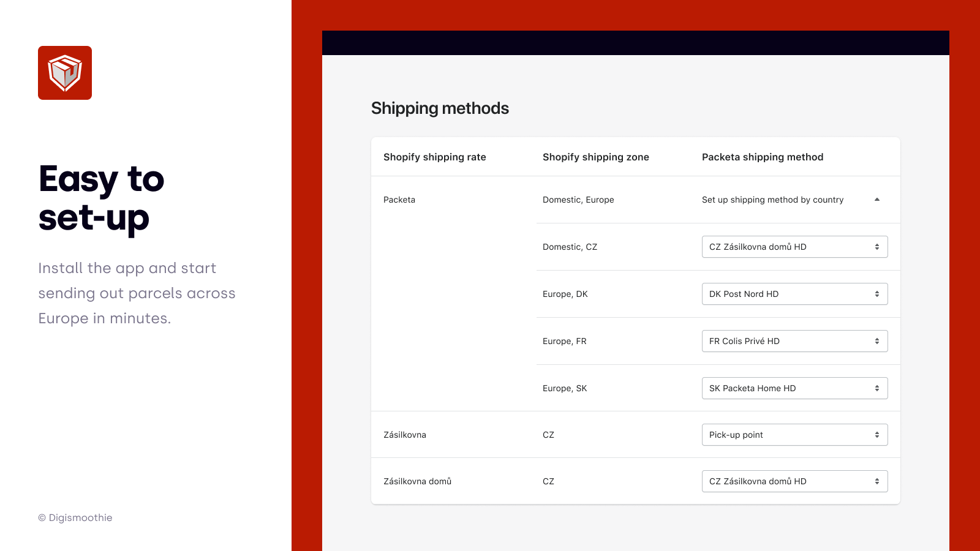Click the Shopify shipping zone column header
The width and height of the screenshot is (980, 551).
(596, 157)
